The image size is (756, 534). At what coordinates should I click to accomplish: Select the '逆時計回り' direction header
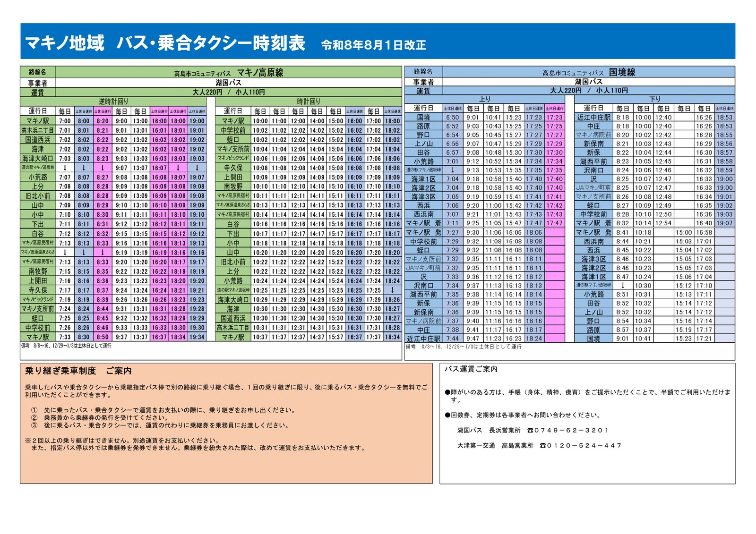click(x=113, y=102)
